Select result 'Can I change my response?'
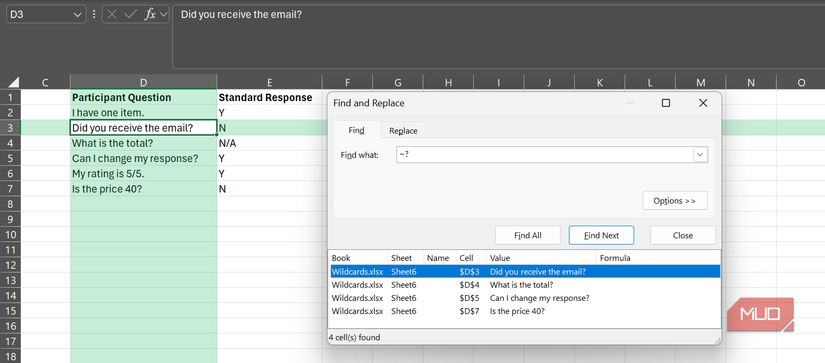This screenshot has height=363, width=825. [525, 298]
